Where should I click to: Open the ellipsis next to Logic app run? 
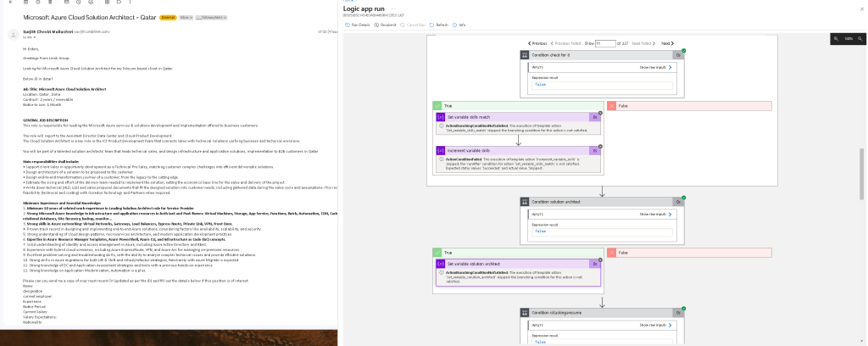393,8
